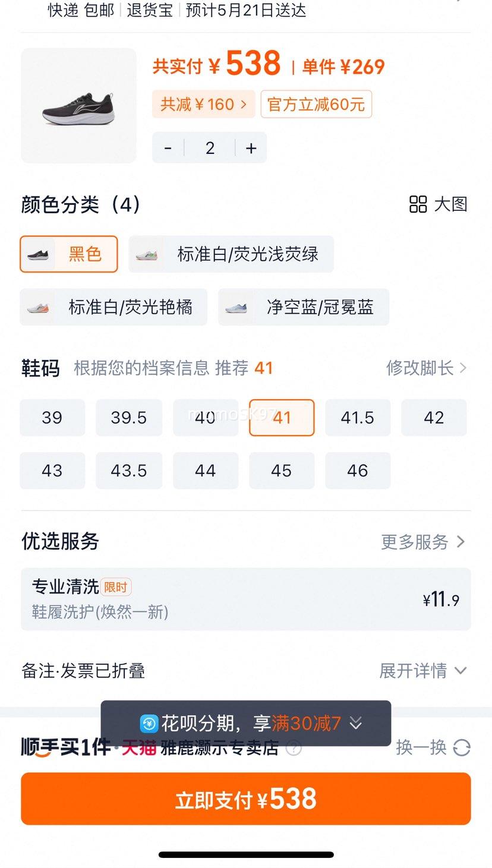Tap the Huabei installment logo icon
Image resolution: width=492 pixels, height=868 pixels.
149,723
